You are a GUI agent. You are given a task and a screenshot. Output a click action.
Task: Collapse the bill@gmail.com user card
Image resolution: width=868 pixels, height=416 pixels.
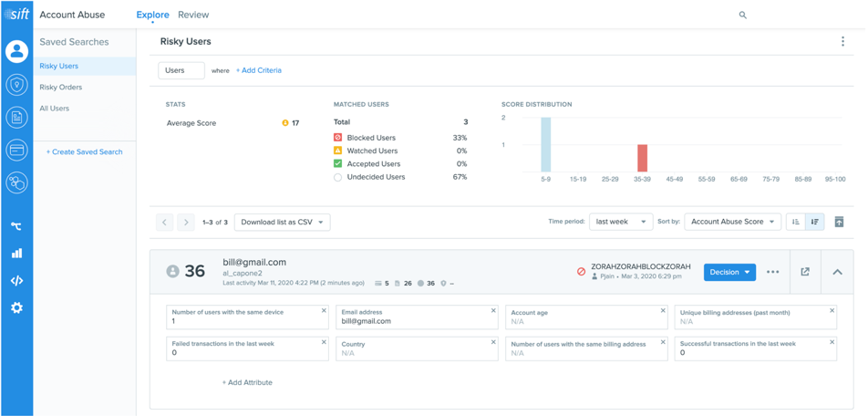[x=838, y=272]
